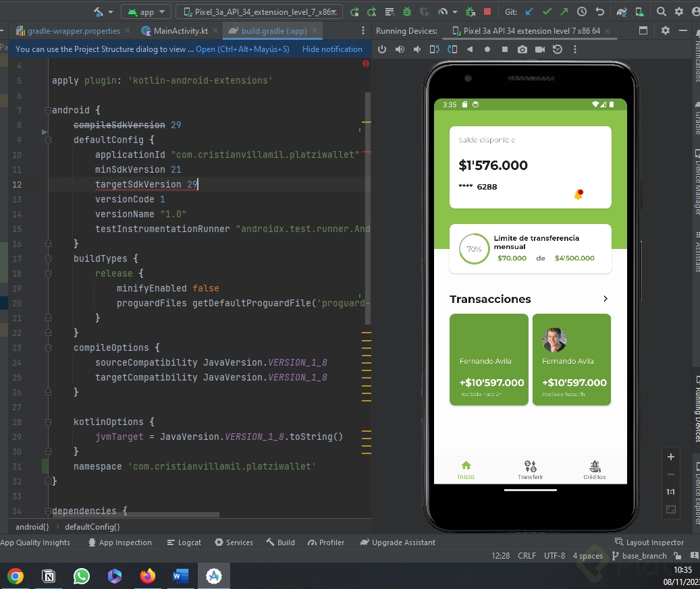Click the Git commit checkmark icon

pos(547,12)
